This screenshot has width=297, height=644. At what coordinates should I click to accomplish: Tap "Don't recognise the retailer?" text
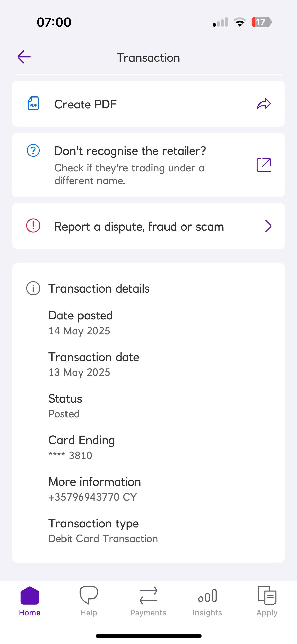pos(130,151)
